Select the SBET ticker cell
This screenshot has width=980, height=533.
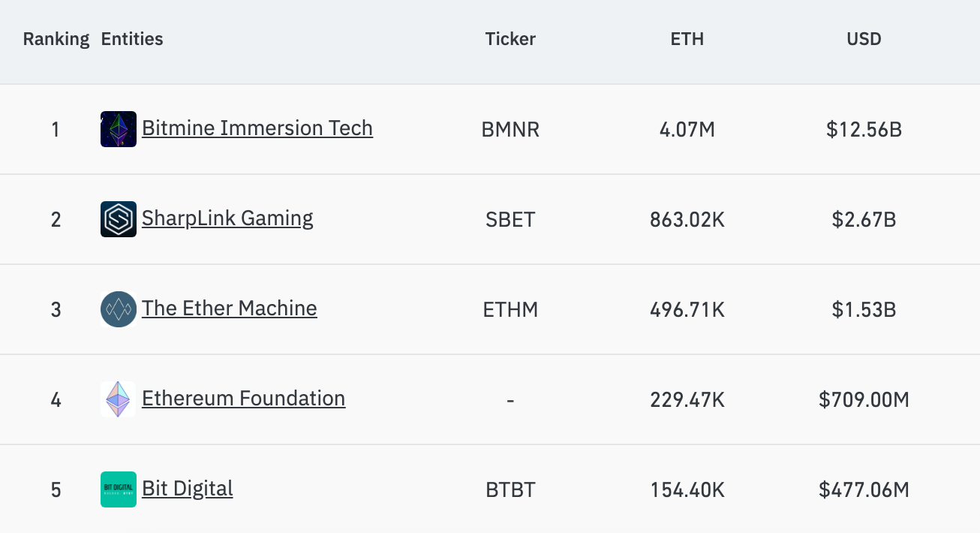pos(510,220)
